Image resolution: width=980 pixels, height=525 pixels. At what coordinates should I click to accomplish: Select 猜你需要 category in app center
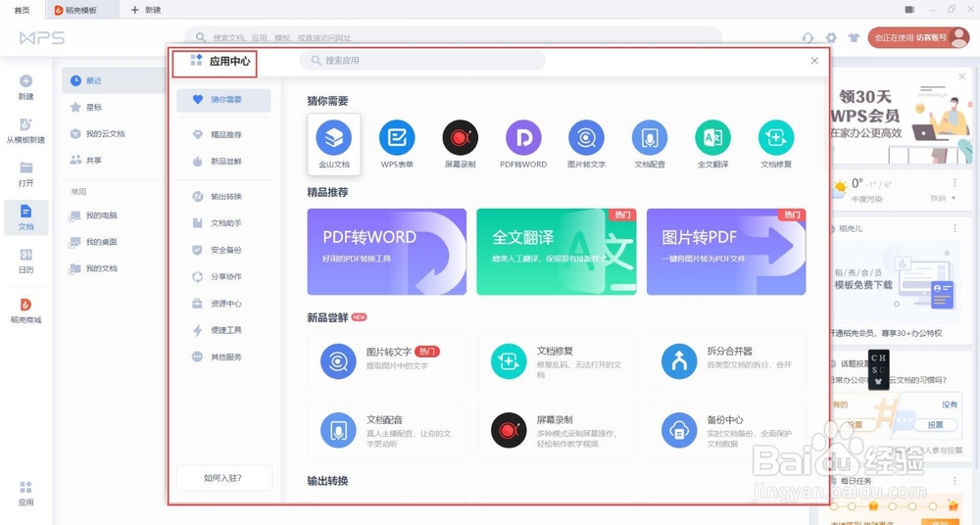coord(223,100)
